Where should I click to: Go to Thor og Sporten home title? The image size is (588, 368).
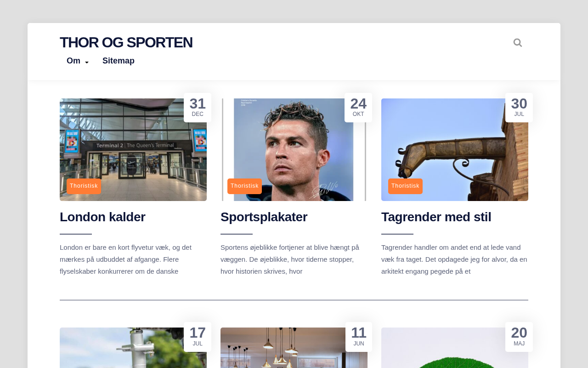(126, 42)
